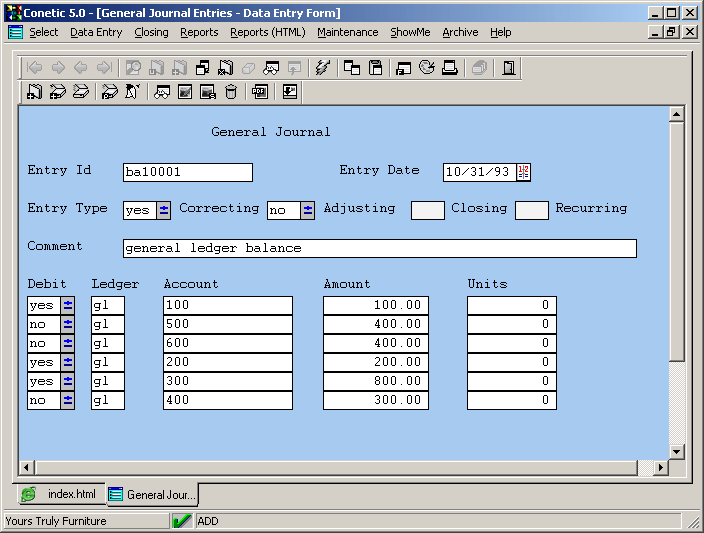Click the PDF export toolbar icon
This screenshot has width=704, height=533.
coord(260,92)
